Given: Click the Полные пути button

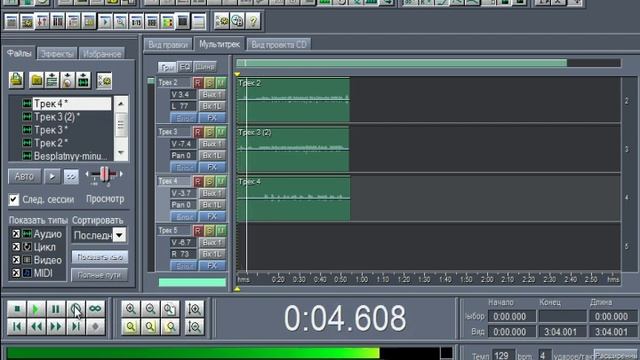Looking at the screenshot, I should pyautogui.click(x=100, y=275).
